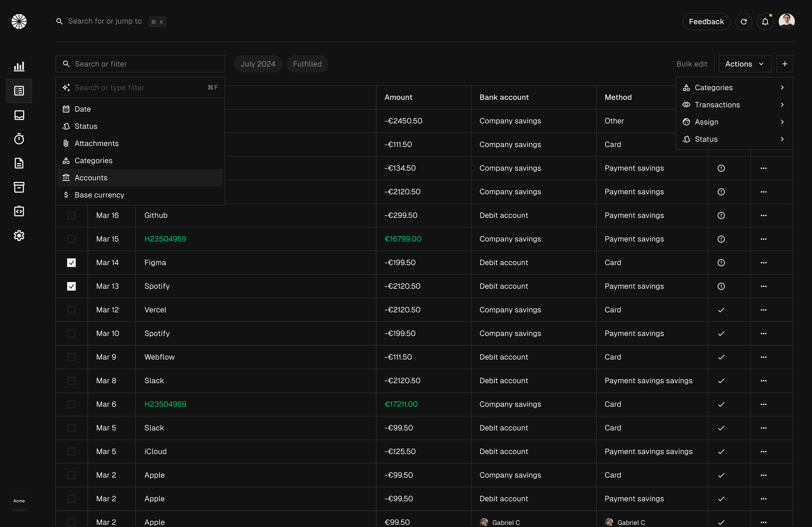Screen dimensions: 812x527
Task: Check the Github Mar 16 row checkbox
Action: (71, 215)
